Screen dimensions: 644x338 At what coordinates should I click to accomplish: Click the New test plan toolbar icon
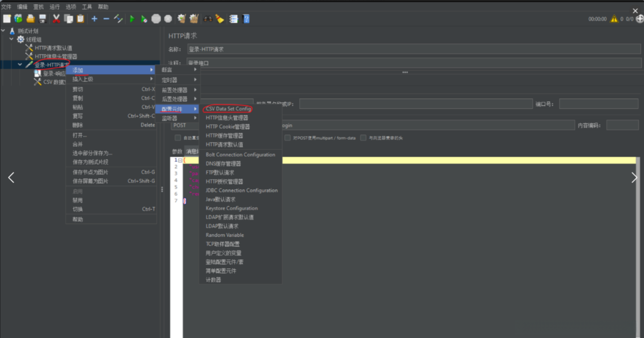[x=7, y=19]
